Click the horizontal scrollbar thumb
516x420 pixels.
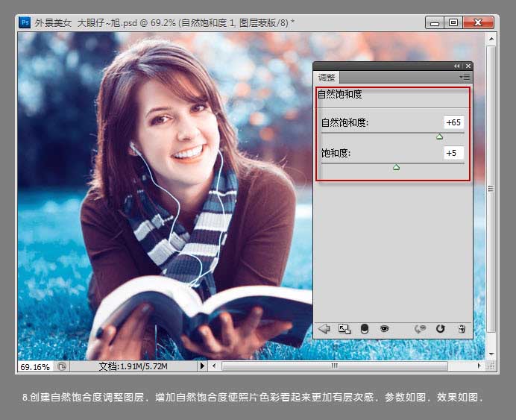coord(335,366)
